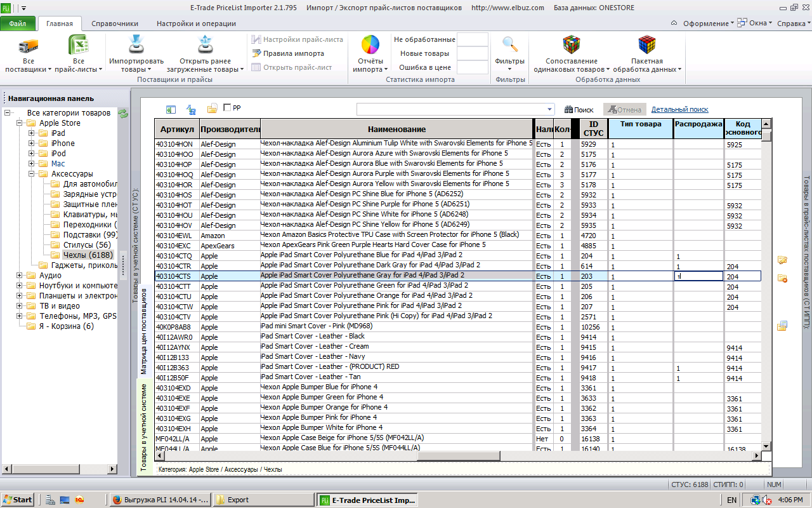
Task: Collapse the Apple Store tree node
Action: [x=20, y=123]
